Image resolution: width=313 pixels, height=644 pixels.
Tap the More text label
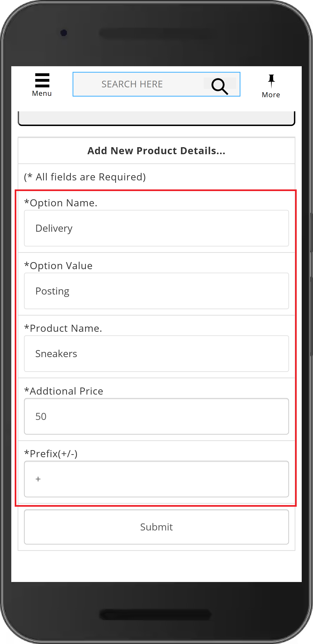(x=271, y=95)
